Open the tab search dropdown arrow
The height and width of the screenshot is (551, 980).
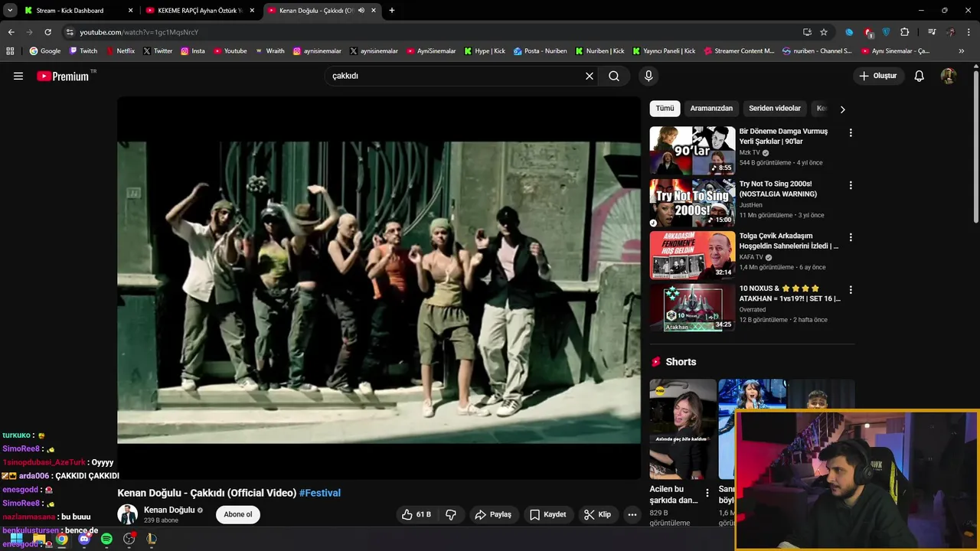pyautogui.click(x=10, y=11)
